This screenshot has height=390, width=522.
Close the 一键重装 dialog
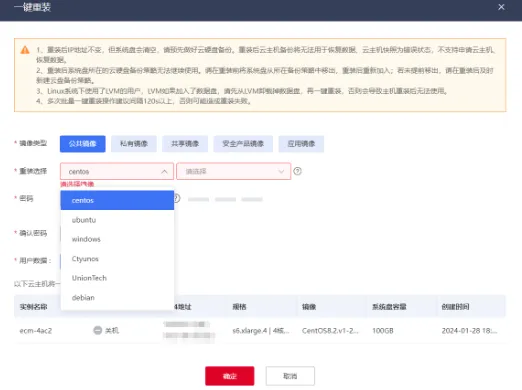501,7
